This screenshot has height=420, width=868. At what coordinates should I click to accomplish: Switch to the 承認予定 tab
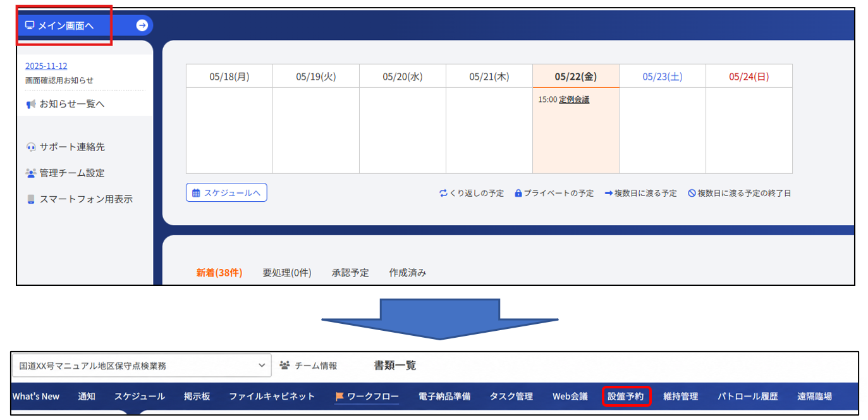[350, 273]
